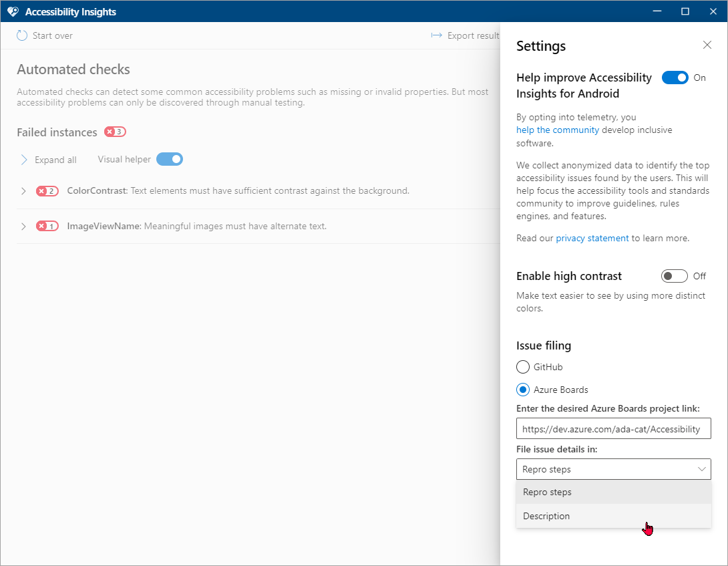Click the Failed instances count badge
Screen dimensions: 728x566
pyautogui.click(x=115, y=132)
